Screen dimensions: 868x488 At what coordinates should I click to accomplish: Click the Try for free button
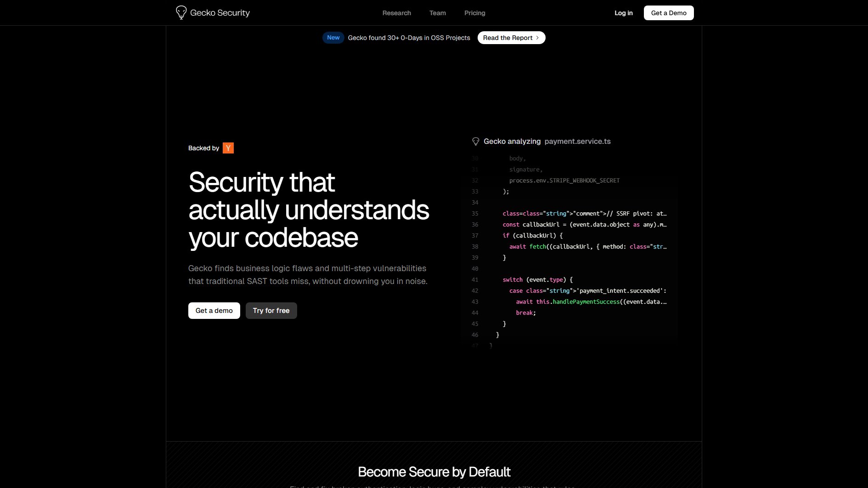click(x=271, y=311)
